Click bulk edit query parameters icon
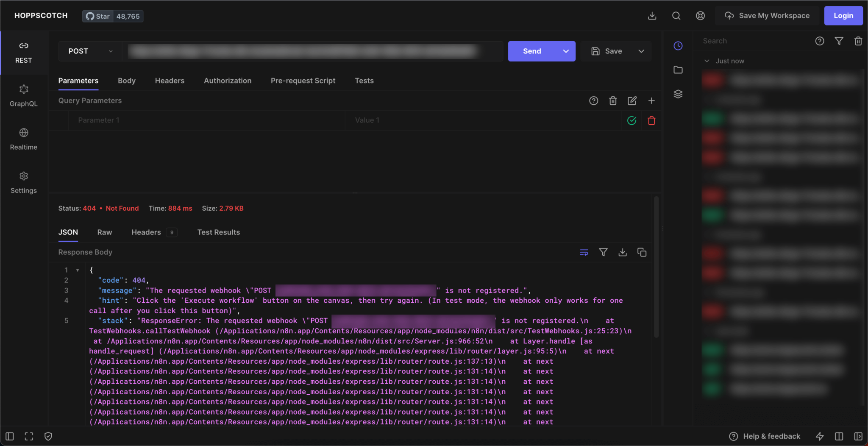The width and height of the screenshot is (868, 446). [632, 100]
